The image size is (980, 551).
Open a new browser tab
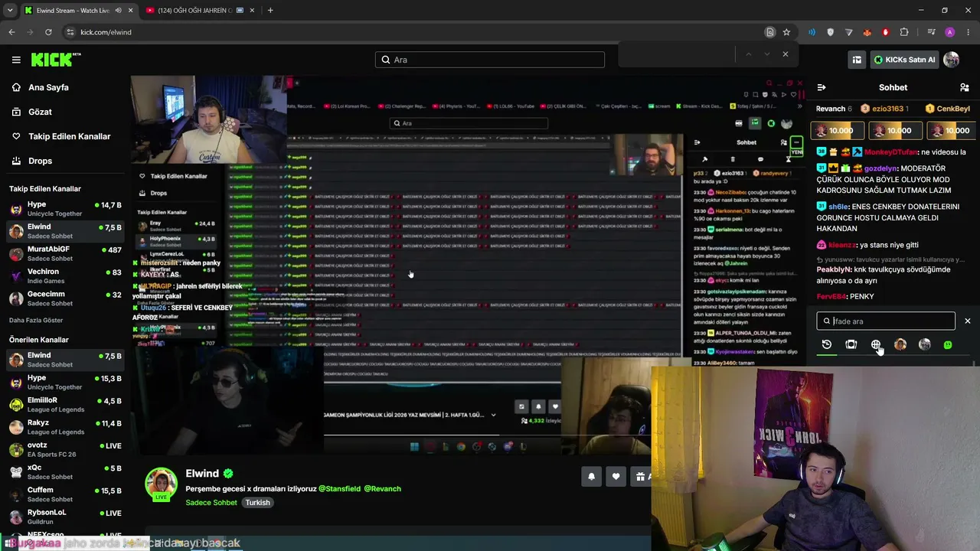(270, 11)
